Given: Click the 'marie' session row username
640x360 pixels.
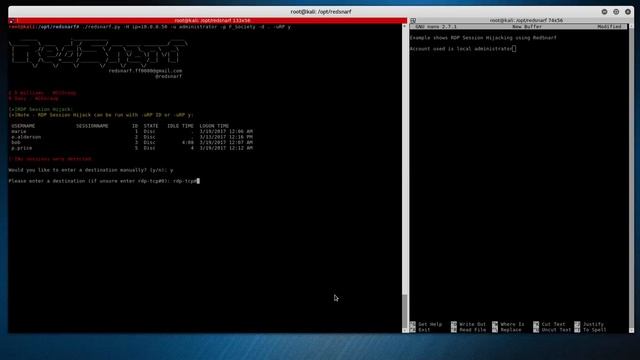Looking at the screenshot, I should 19,131.
